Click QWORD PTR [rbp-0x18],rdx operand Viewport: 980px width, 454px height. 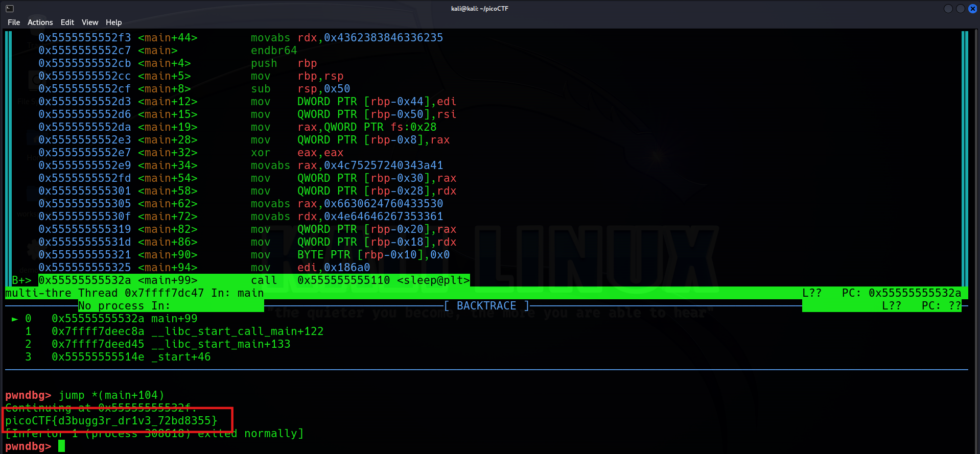click(x=377, y=242)
